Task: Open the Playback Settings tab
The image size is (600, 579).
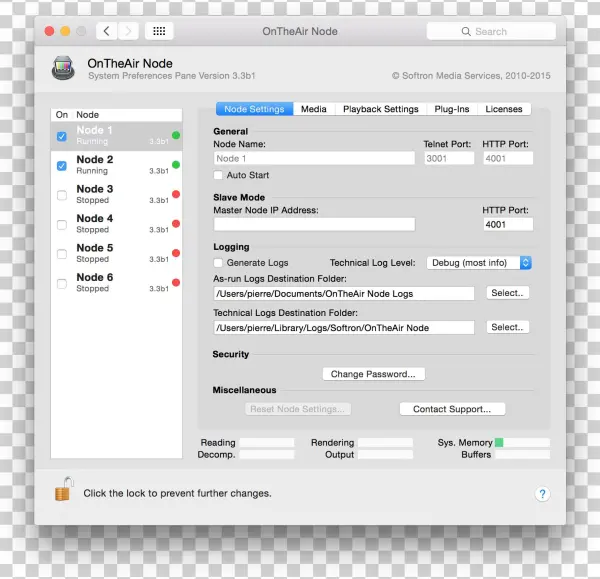Action: [381, 109]
